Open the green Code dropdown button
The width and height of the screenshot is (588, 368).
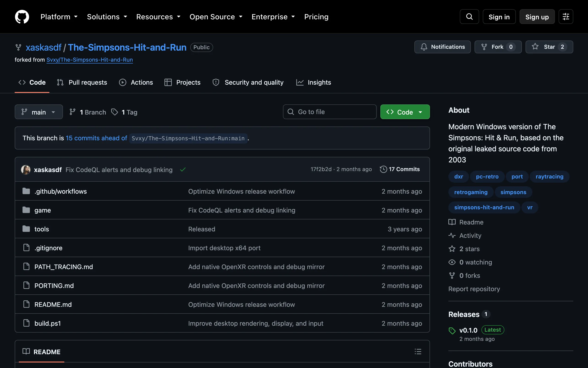coord(405,112)
